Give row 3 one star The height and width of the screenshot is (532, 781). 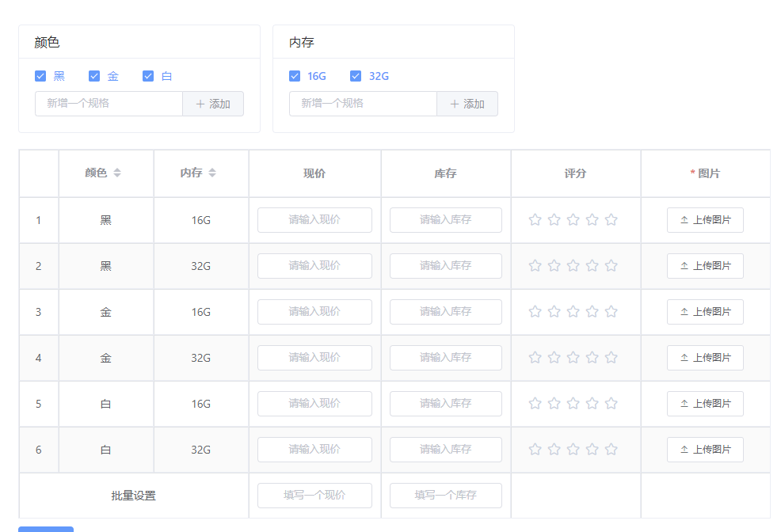tap(535, 312)
